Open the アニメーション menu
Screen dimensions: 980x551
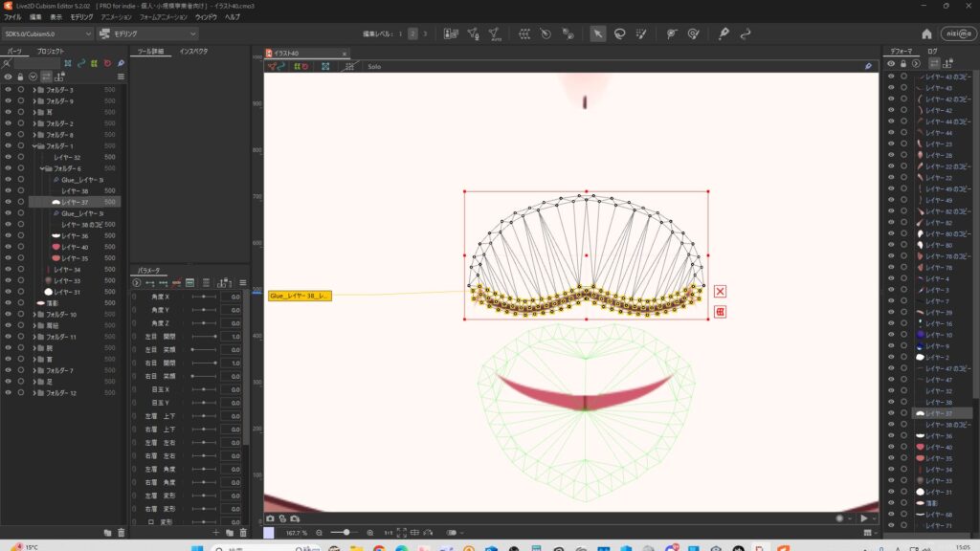click(x=116, y=17)
